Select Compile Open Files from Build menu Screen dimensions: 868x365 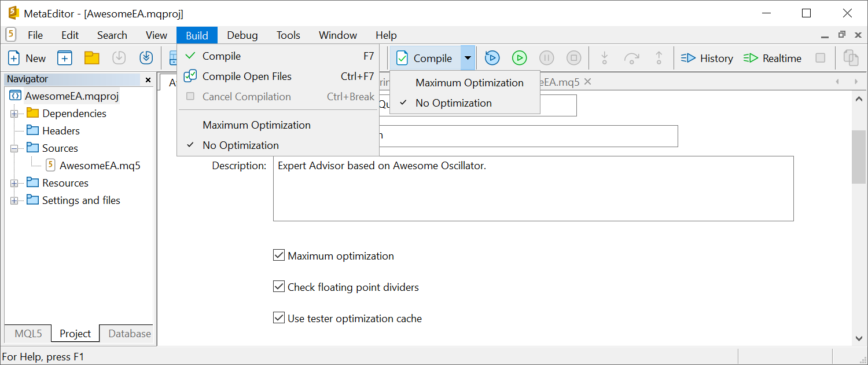point(247,76)
